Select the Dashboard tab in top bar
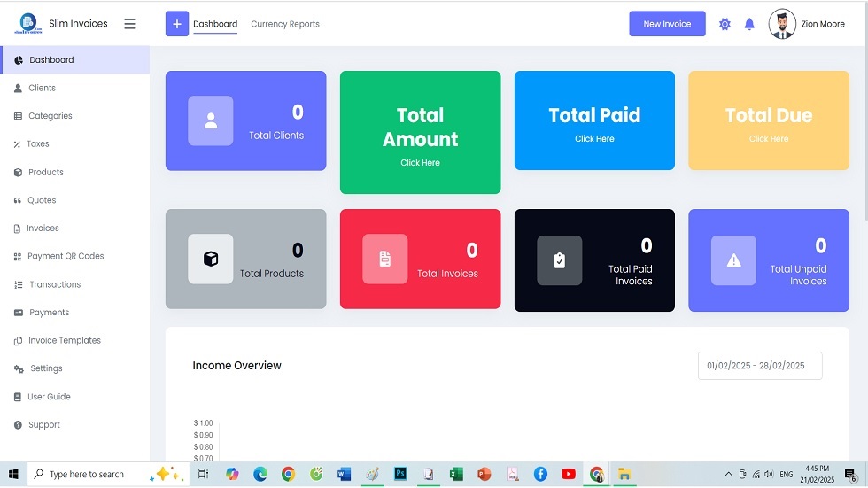This screenshot has width=868, height=488. pos(215,25)
